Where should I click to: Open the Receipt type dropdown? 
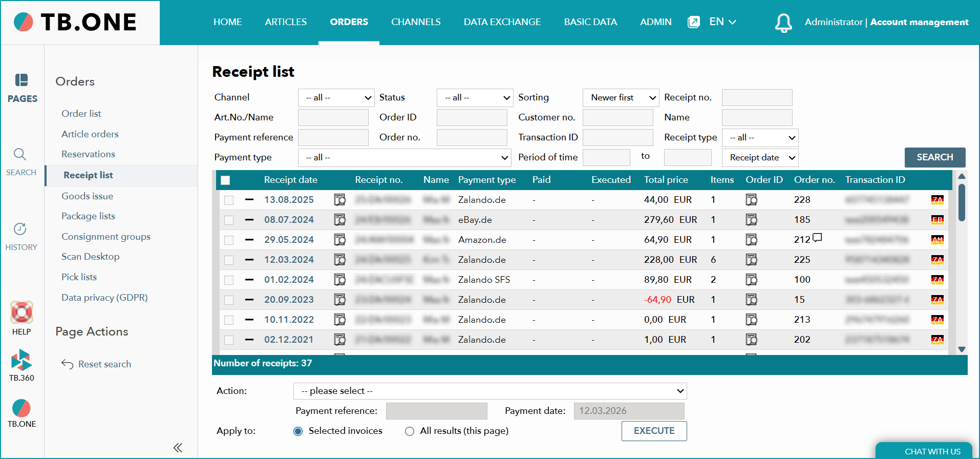point(760,137)
